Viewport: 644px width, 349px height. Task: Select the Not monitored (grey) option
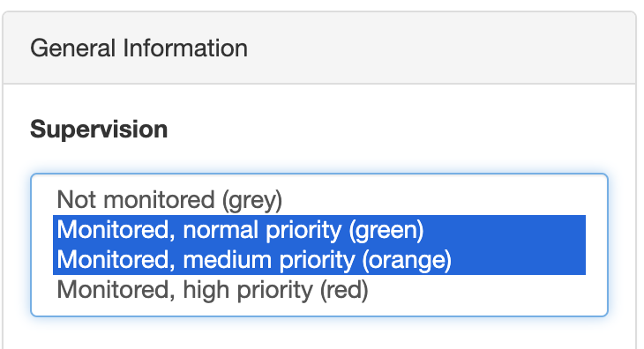319,200
